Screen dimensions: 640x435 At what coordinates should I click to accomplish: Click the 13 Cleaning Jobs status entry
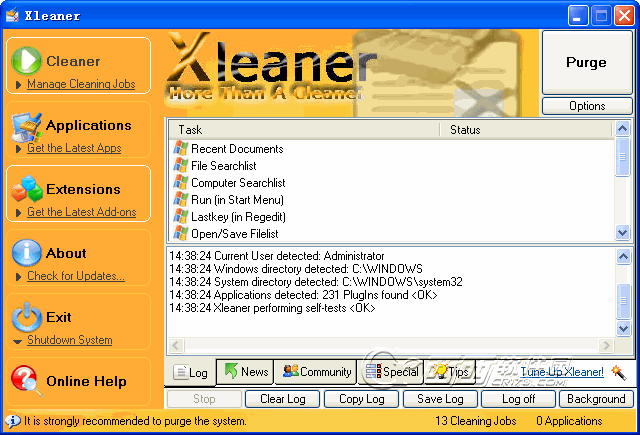tap(476, 421)
